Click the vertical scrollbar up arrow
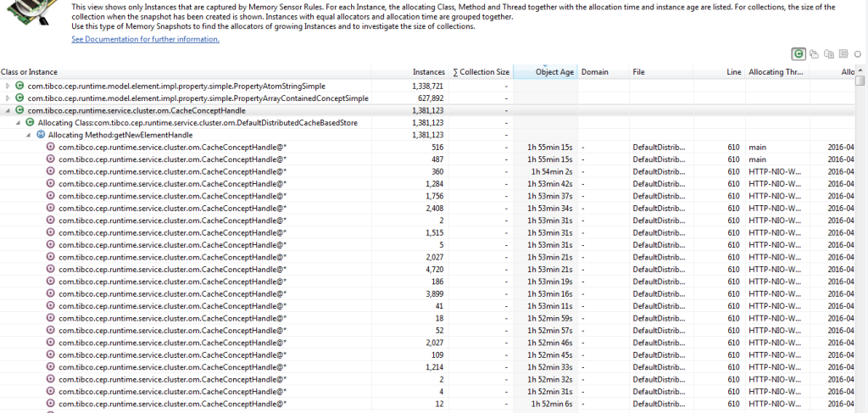 click(860, 70)
